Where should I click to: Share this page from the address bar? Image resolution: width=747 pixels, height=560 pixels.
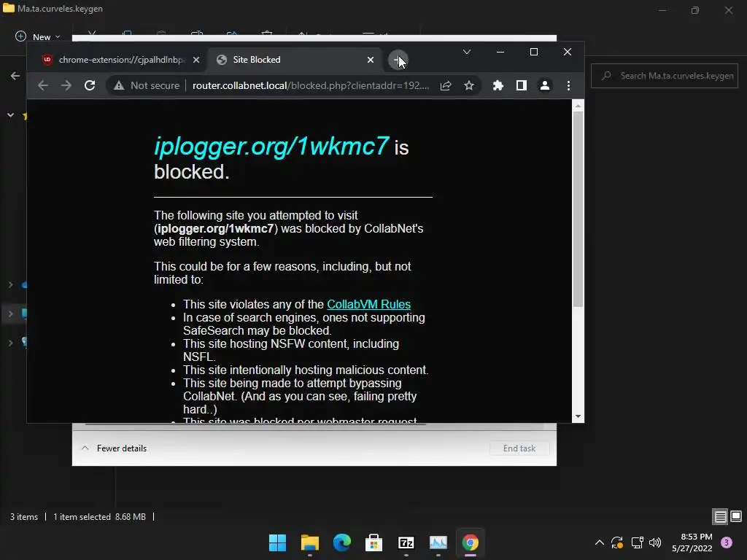click(446, 86)
